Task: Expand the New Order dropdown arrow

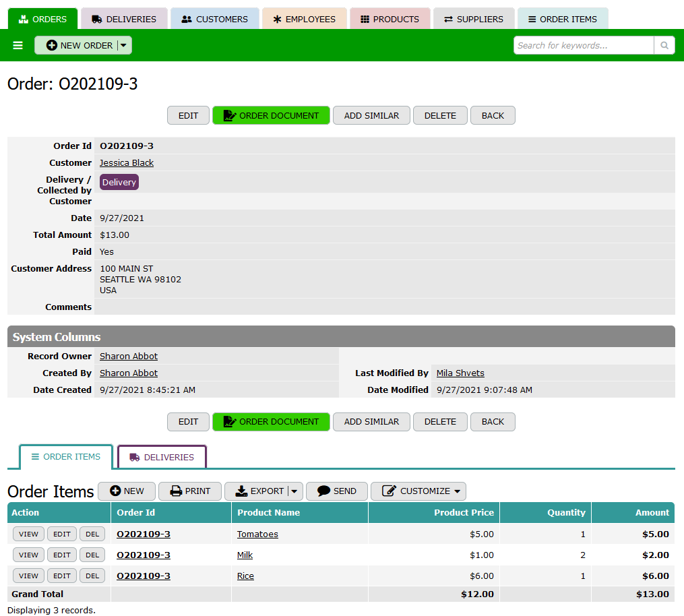Action: (x=123, y=45)
